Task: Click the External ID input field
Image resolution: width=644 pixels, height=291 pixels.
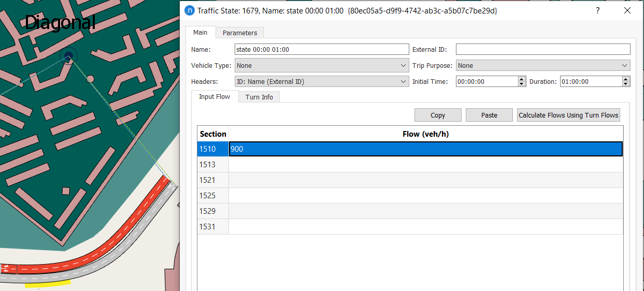Action: pos(543,50)
